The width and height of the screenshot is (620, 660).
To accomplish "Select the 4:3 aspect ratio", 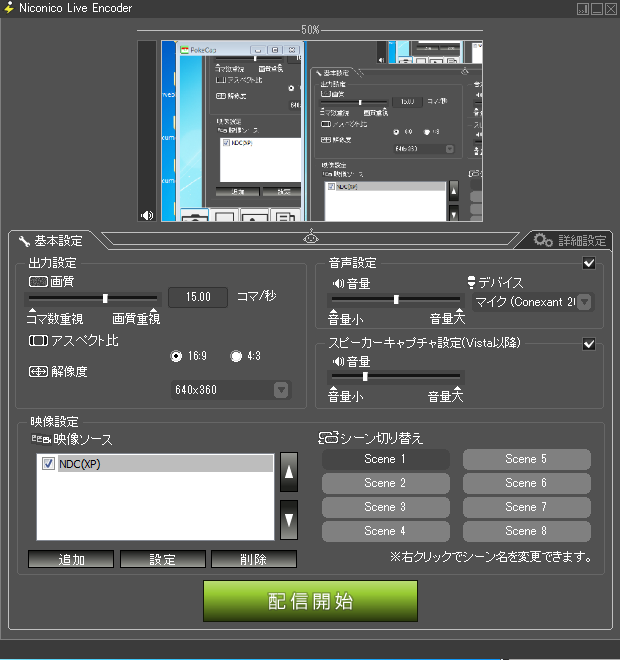I will [236, 356].
